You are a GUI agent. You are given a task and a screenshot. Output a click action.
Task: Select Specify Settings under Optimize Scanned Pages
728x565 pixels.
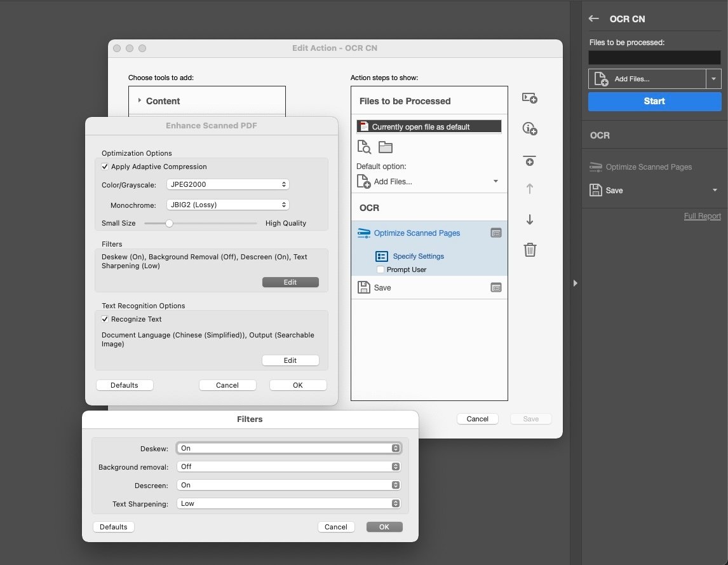[x=418, y=256]
